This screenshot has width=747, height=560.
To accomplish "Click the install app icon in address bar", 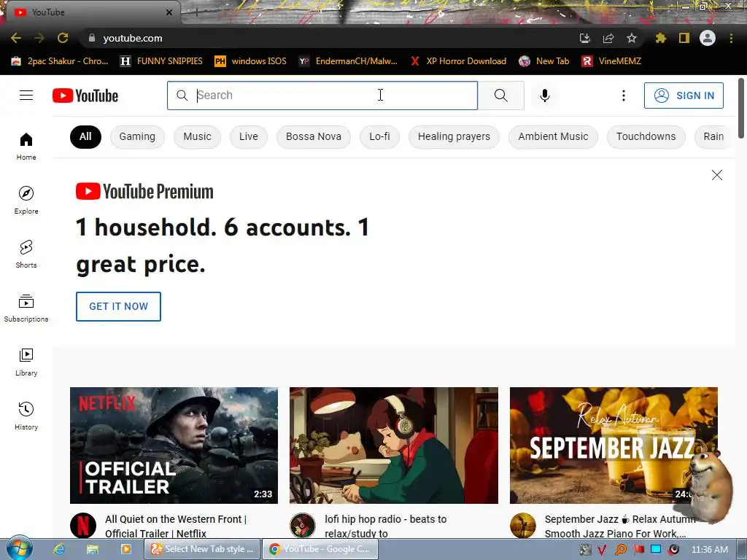I will pyautogui.click(x=584, y=38).
